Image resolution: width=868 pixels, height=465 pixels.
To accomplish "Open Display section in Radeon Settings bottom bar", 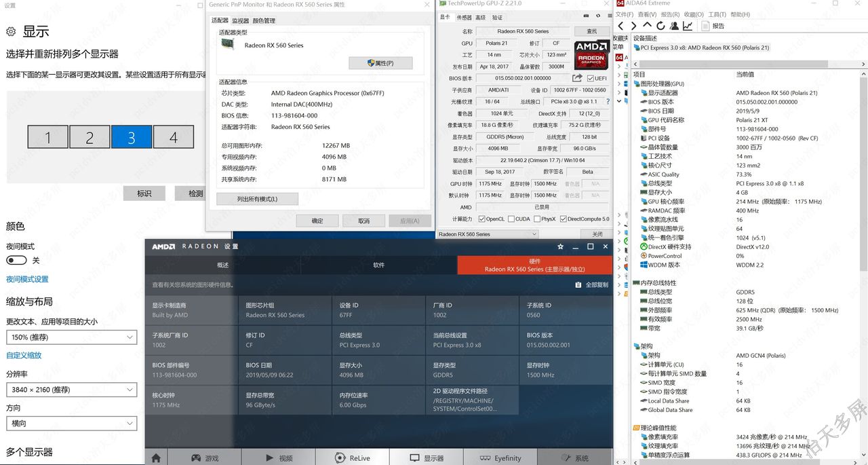I will click(x=427, y=458).
